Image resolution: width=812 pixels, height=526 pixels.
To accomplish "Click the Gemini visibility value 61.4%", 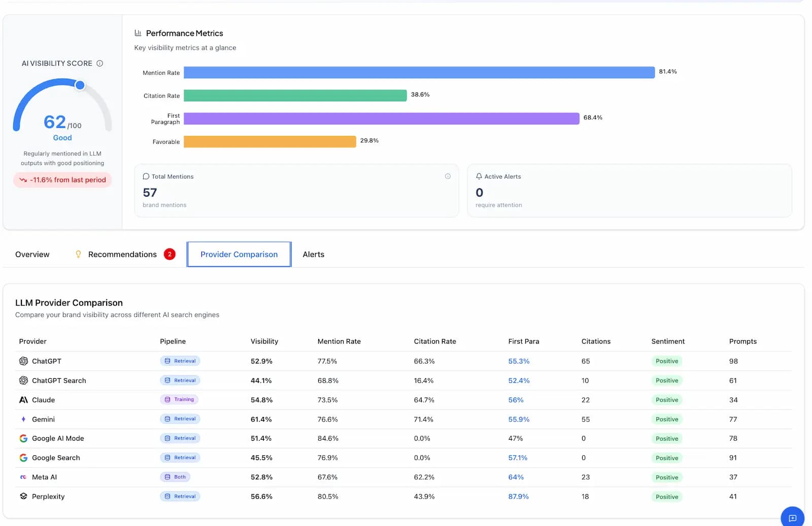I will tap(261, 419).
